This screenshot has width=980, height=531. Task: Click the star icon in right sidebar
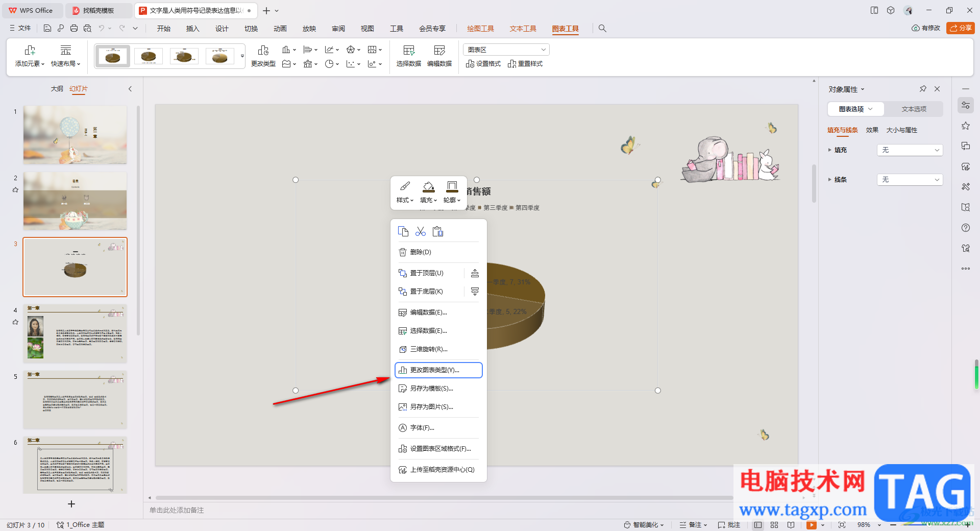966,126
